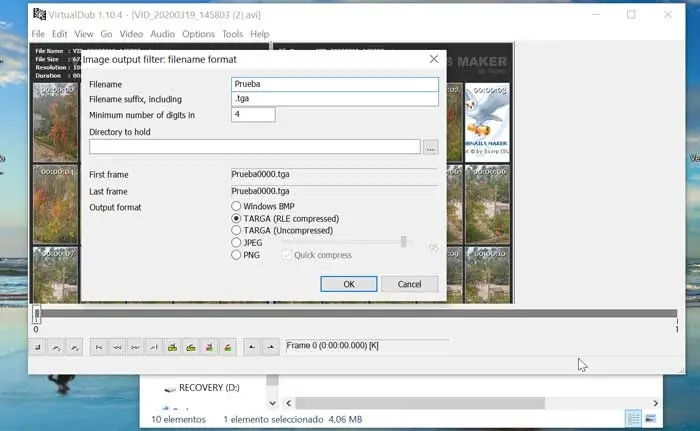This screenshot has height=431, width=700.
Task: Click the VirtualDub application icon in title bar
Action: pyautogui.click(x=39, y=14)
